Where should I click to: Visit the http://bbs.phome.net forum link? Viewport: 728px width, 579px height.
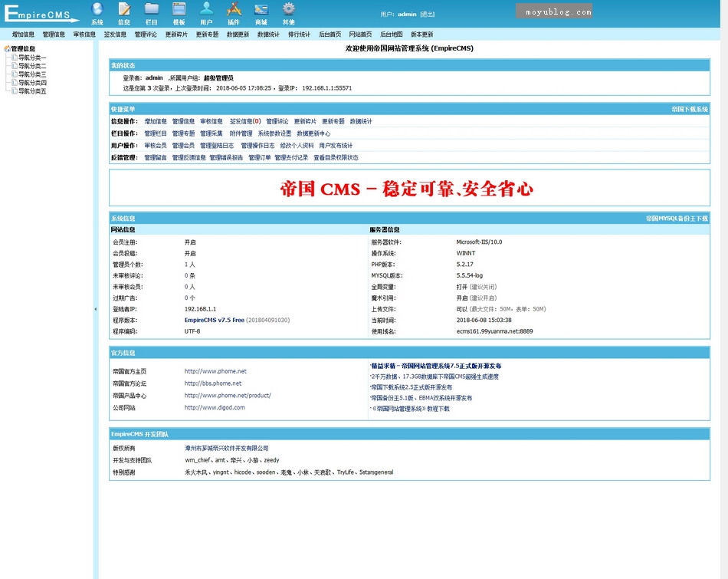click(213, 383)
